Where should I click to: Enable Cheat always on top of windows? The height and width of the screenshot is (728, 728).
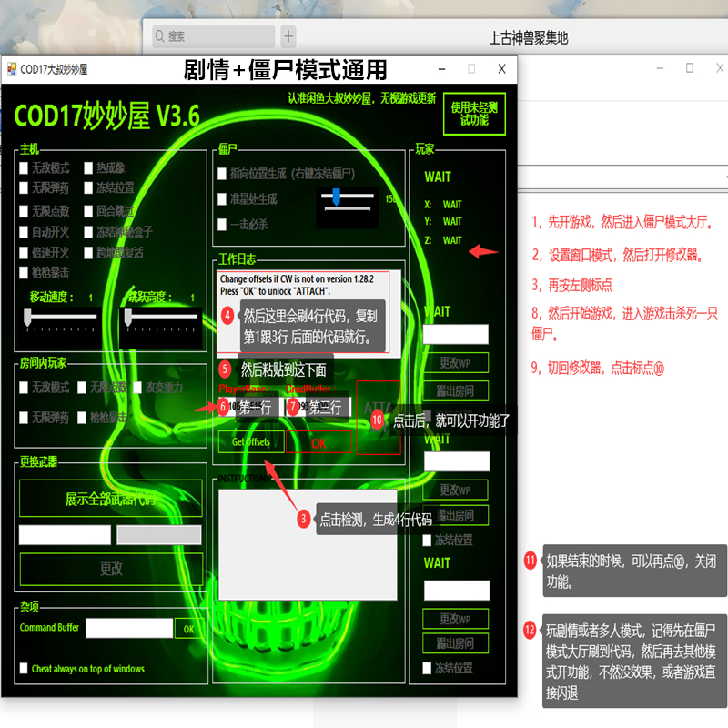click(24, 669)
